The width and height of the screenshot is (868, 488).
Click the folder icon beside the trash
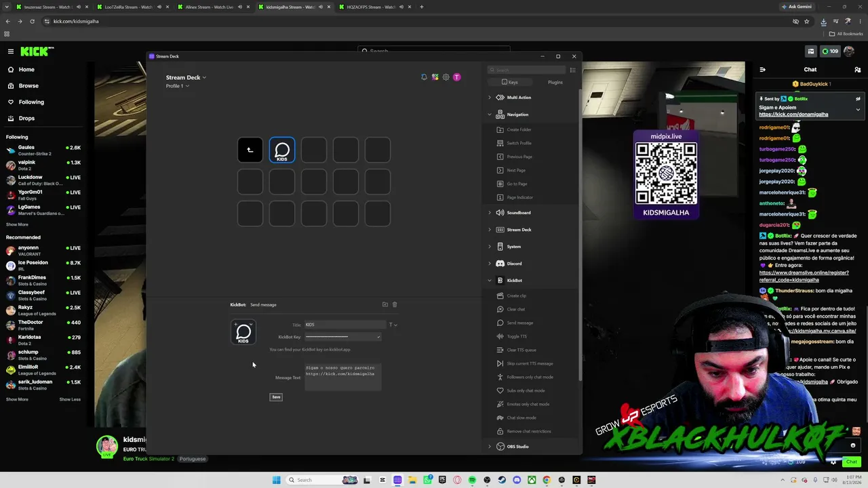(385, 304)
